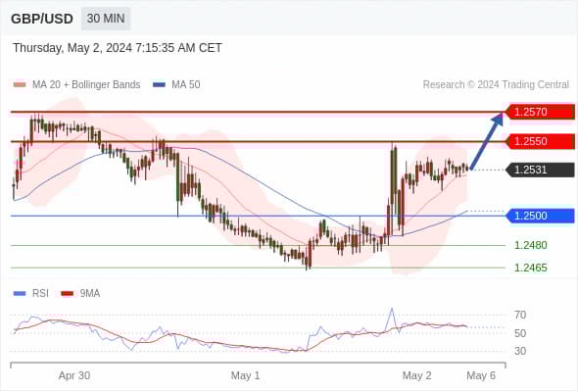Click the chart timestamp text
This screenshot has height=392, width=578.
(118, 48)
